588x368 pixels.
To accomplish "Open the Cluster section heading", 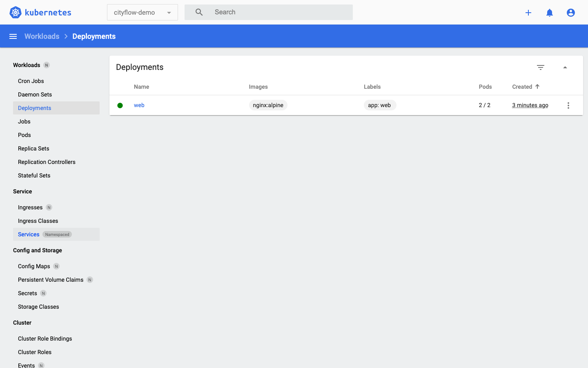I will coord(22,323).
